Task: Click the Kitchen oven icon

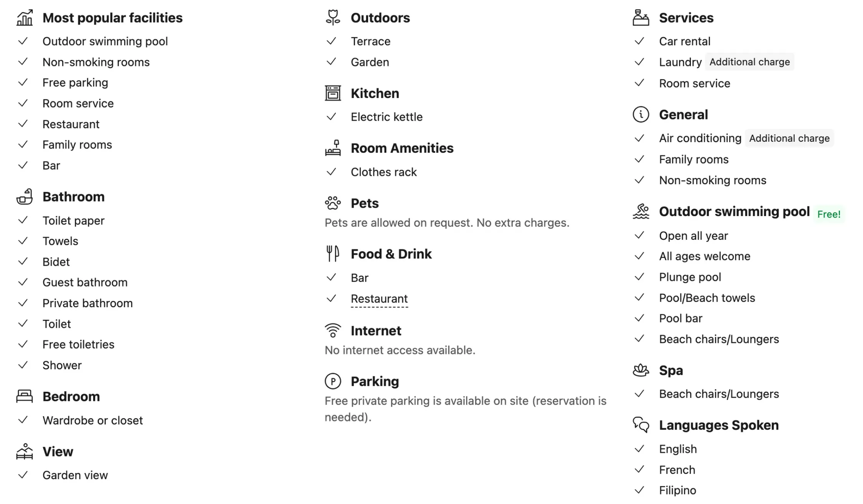Action: click(x=333, y=93)
